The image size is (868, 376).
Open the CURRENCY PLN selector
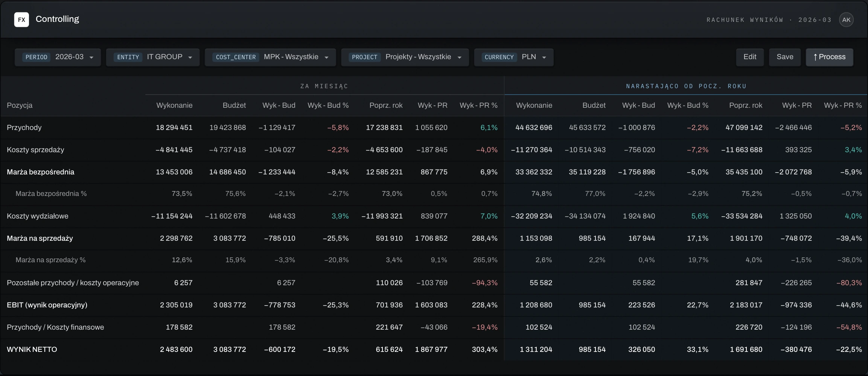[x=514, y=57]
